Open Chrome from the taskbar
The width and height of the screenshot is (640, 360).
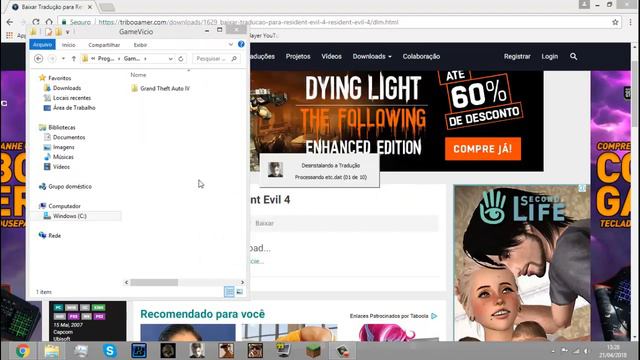point(23,351)
